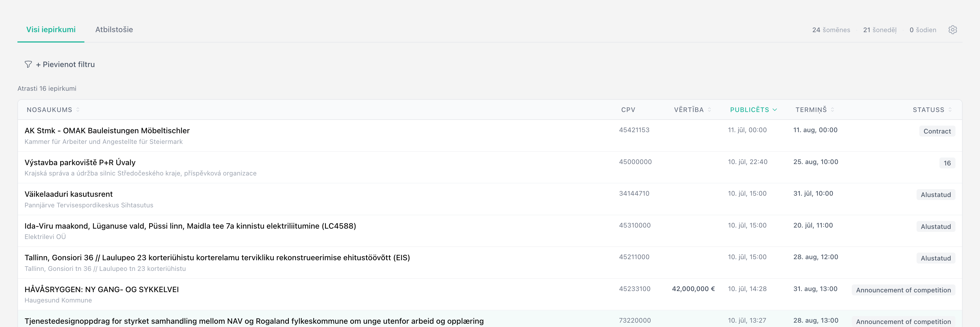980x327 pixels.
Task: Click CPV code 45233100
Action: click(x=635, y=289)
